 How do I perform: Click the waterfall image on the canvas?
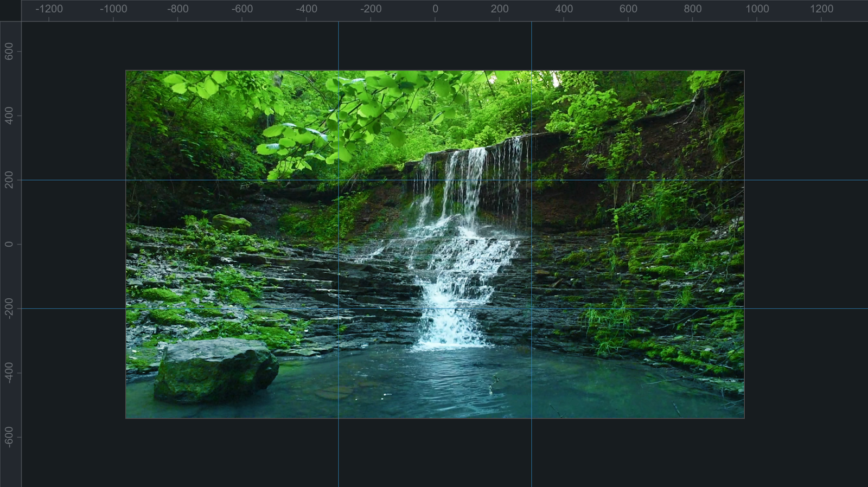[x=435, y=244]
